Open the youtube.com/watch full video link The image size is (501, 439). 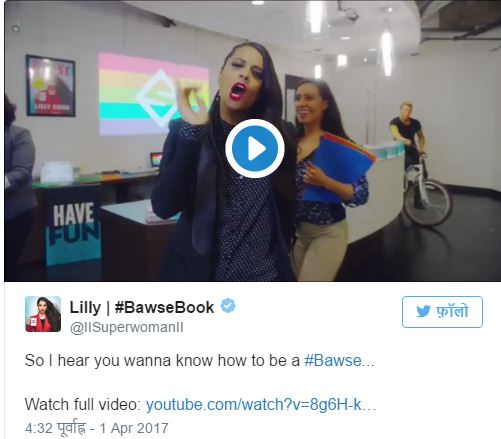261,404
